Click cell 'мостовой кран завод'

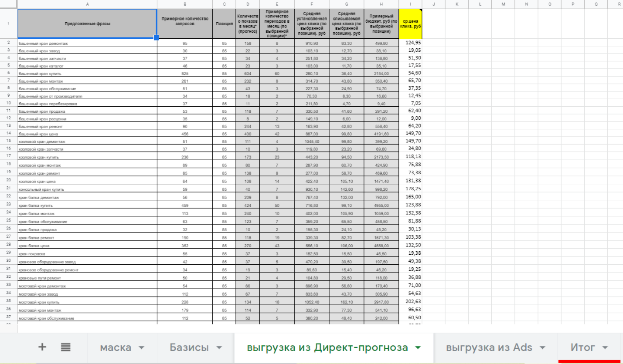coord(87,294)
